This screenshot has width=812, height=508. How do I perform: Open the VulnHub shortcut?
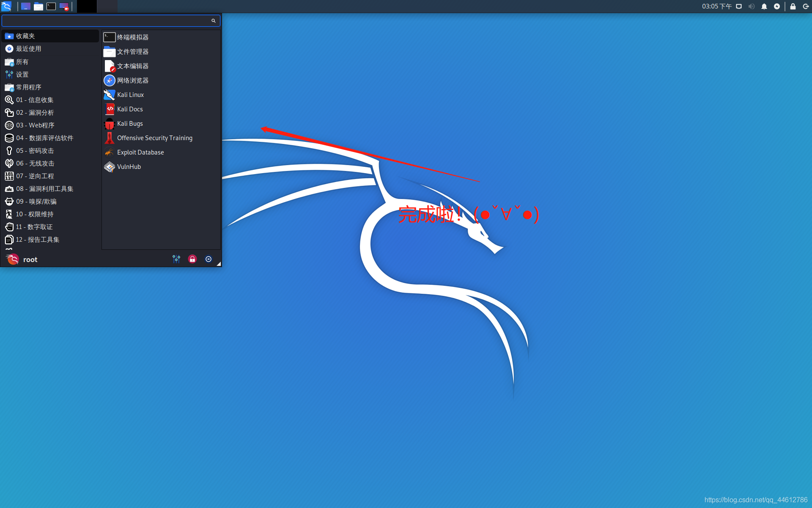pyautogui.click(x=129, y=167)
